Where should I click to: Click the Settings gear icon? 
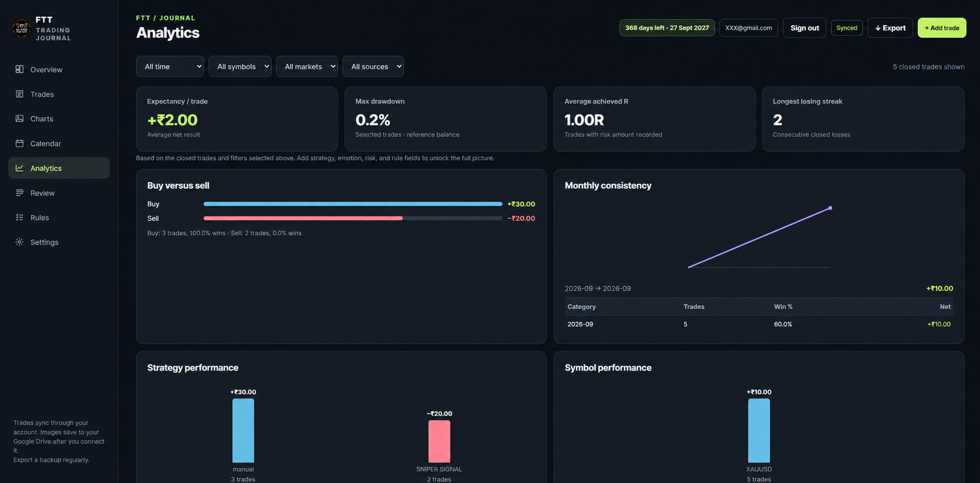coord(19,242)
